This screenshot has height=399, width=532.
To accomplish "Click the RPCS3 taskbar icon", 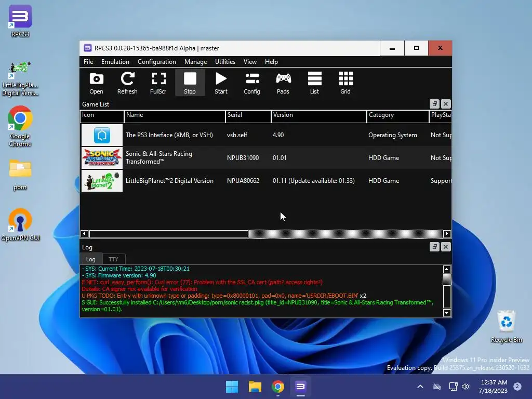I will coord(301,387).
